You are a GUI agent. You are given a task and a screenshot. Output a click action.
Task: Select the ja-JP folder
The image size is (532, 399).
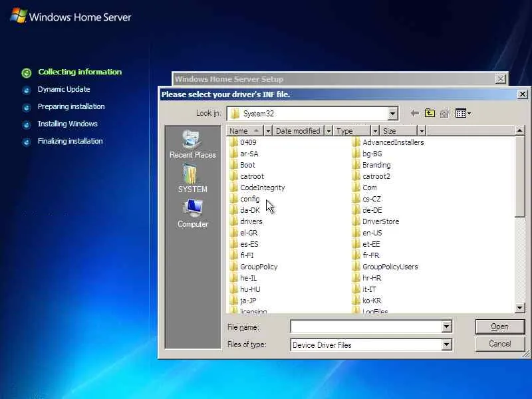point(243,301)
